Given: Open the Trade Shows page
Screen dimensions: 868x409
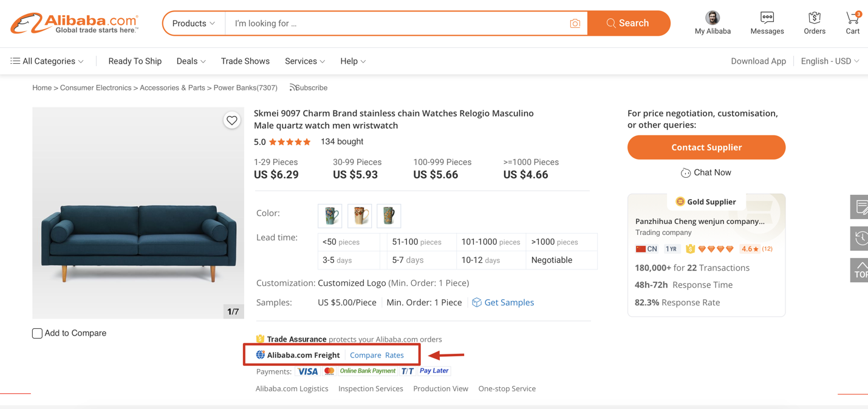Looking at the screenshot, I should point(245,61).
